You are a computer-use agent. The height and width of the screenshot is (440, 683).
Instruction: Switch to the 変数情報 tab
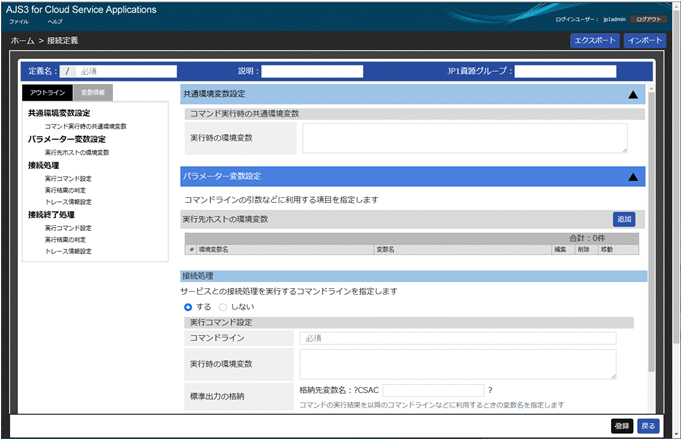(93, 92)
